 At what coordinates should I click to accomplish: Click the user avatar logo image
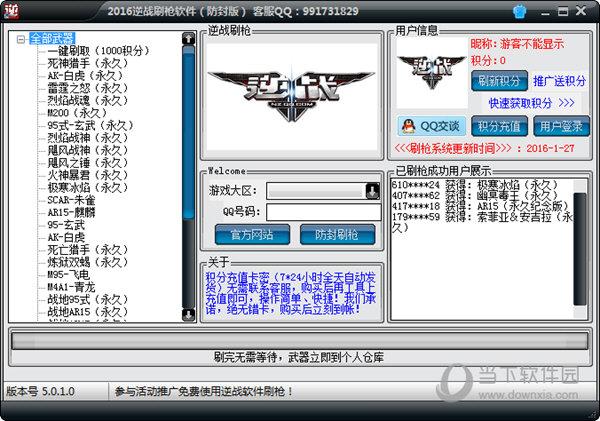point(432,73)
